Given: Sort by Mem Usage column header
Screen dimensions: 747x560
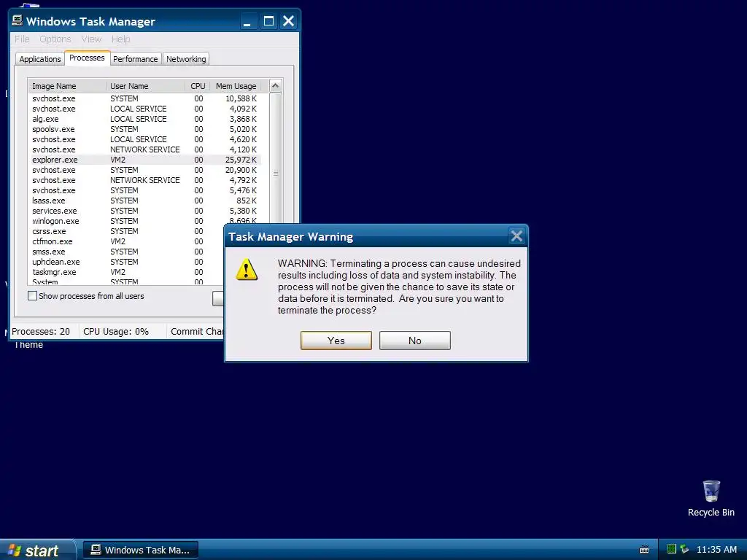Looking at the screenshot, I should 236,86.
